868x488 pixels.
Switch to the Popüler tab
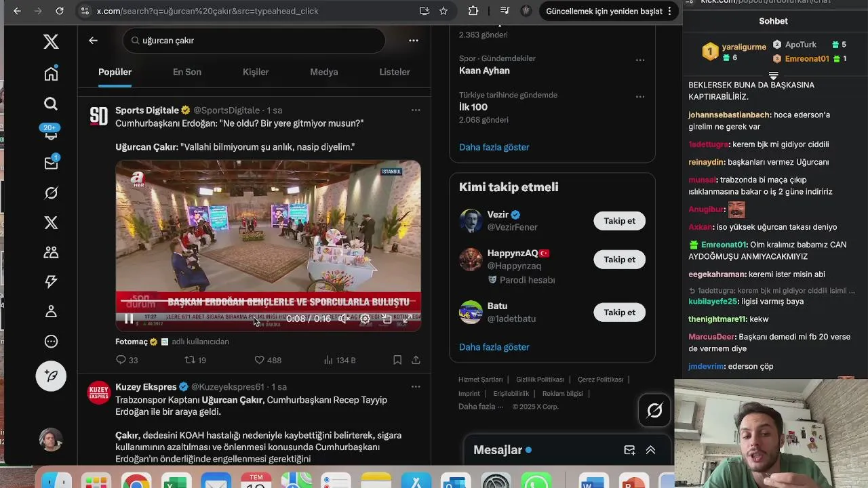click(115, 72)
